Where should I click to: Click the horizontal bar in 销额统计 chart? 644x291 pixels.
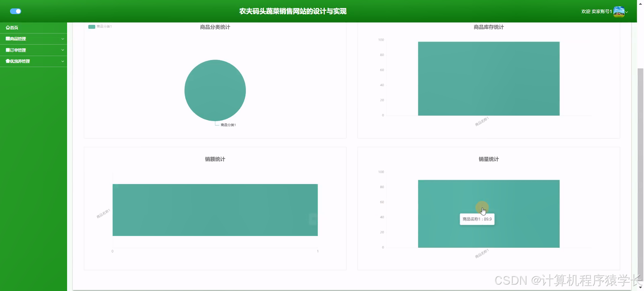215,210
